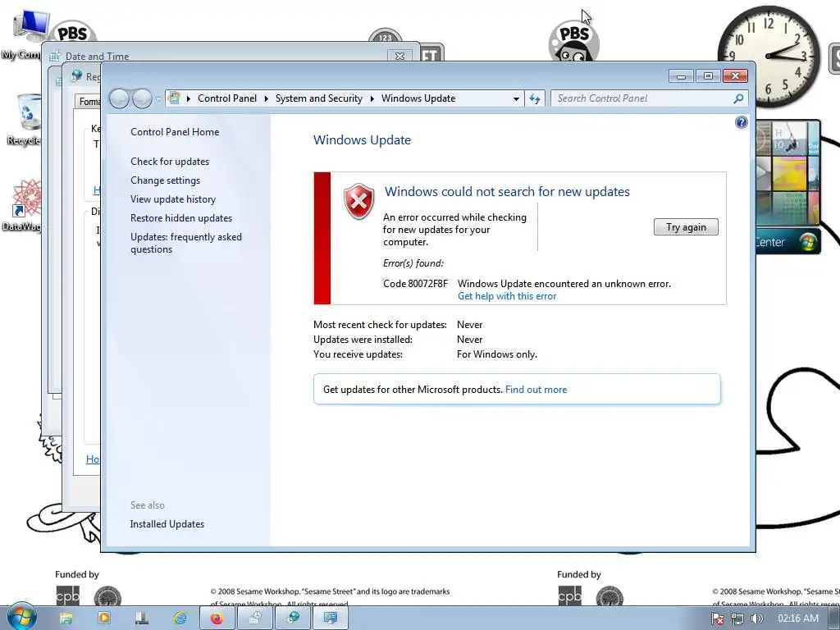Click error Code 80072F8F text
Image resolution: width=840 pixels, height=630 pixels.
point(415,283)
